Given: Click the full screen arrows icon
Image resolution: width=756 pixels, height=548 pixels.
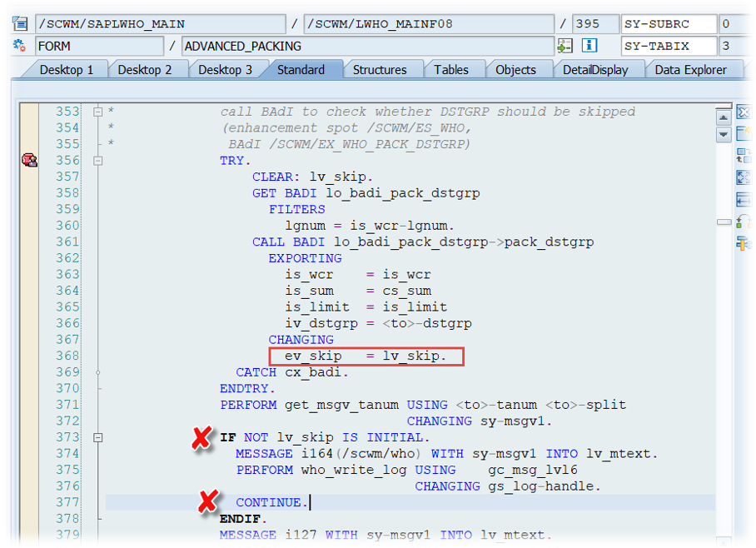Looking at the screenshot, I should pos(744,177).
